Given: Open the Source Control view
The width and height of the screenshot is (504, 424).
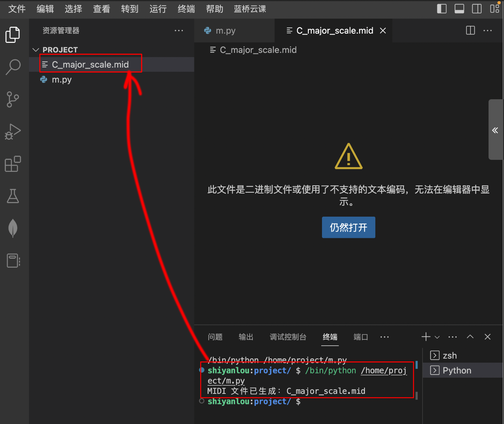Looking at the screenshot, I should tap(13, 99).
